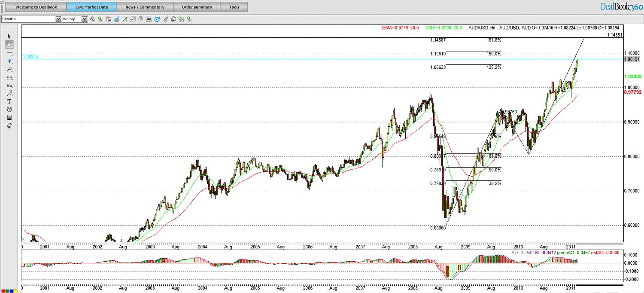
Task: Click the blue clock refresh icon
Action: (x=157, y=19)
